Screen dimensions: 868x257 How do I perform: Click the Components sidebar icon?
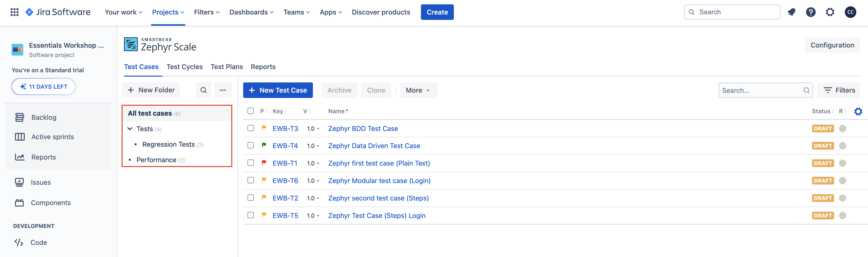(20, 203)
